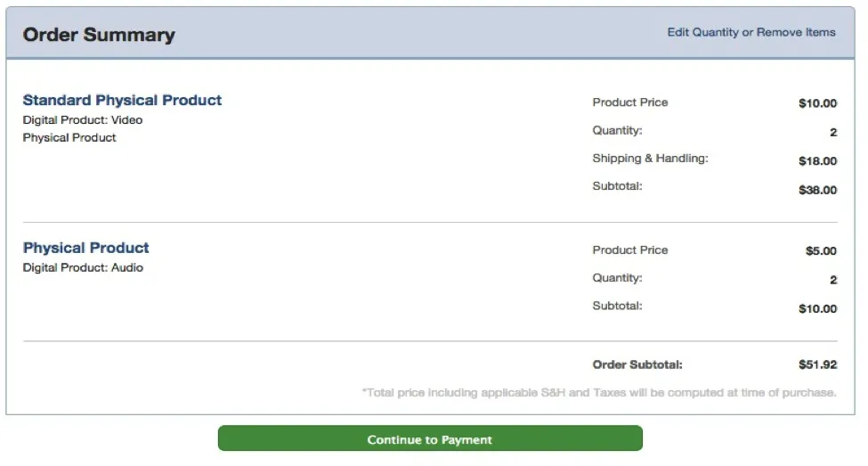This screenshot has height=466, width=868.
Task: Click the Continue to Payment button
Action: click(x=429, y=439)
